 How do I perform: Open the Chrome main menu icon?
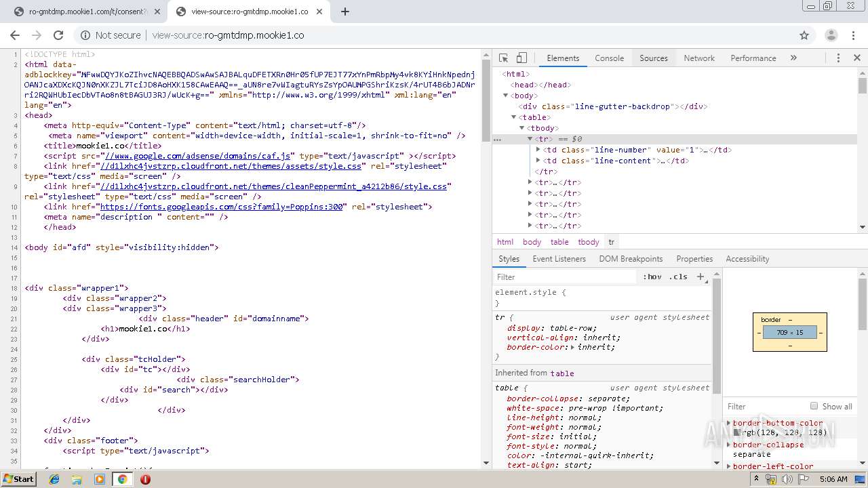click(854, 35)
